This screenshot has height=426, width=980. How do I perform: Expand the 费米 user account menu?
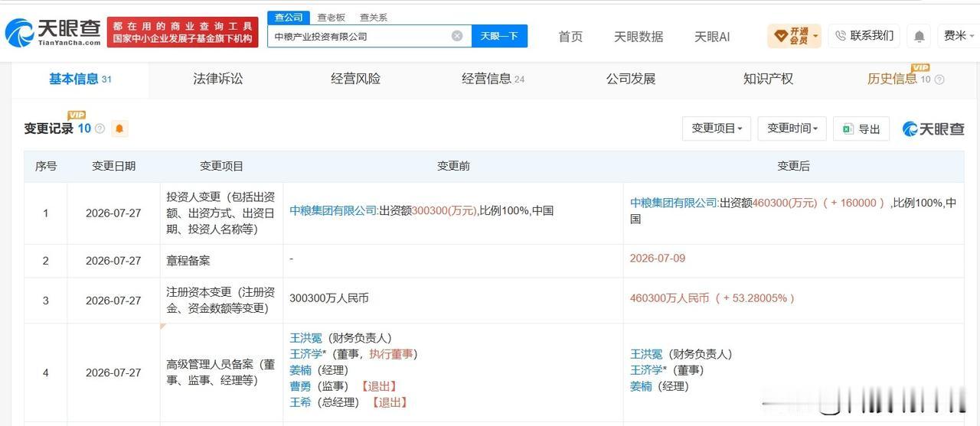point(959,36)
